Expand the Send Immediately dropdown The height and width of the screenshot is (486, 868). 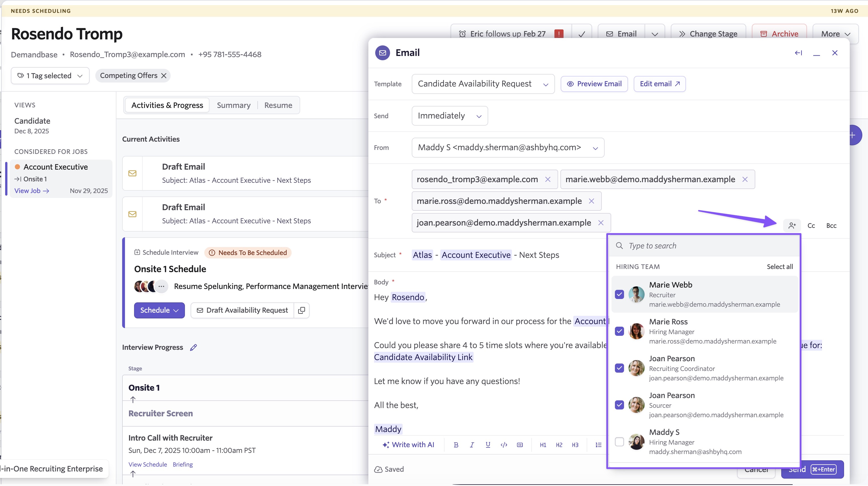(x=449, y=116)
